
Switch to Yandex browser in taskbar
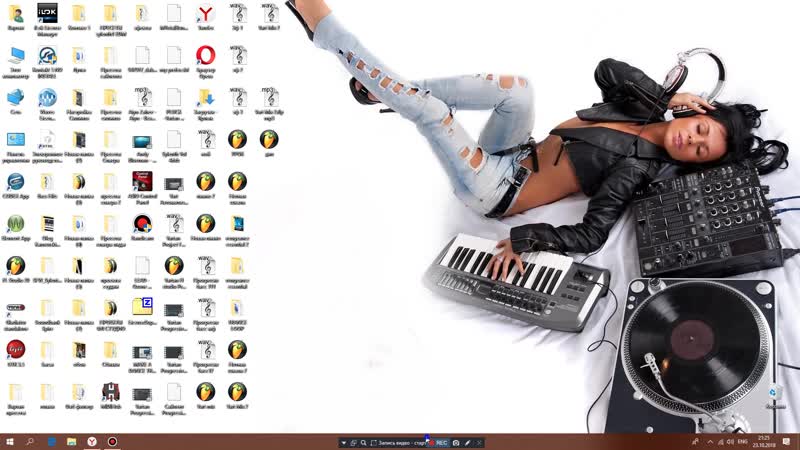click(92, 441)
